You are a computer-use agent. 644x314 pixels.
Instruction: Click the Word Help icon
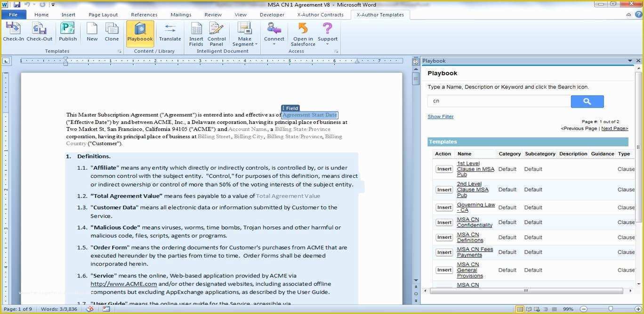(x=638, y=15)
